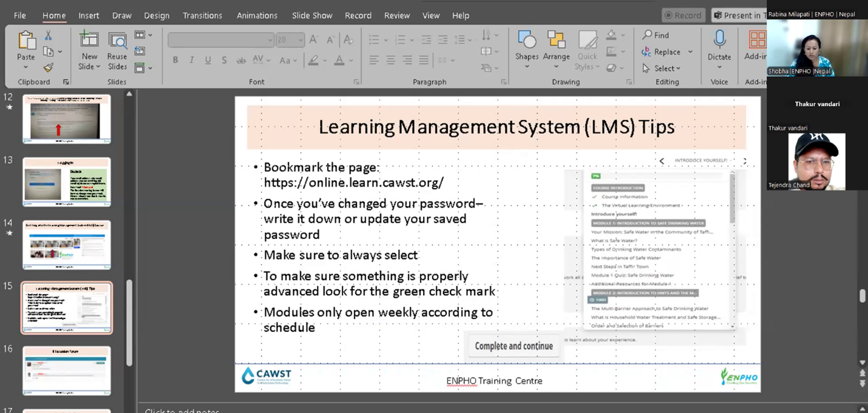868x413 pixels.
Task: Click Align Left paragraph icon
Action: 374,60
